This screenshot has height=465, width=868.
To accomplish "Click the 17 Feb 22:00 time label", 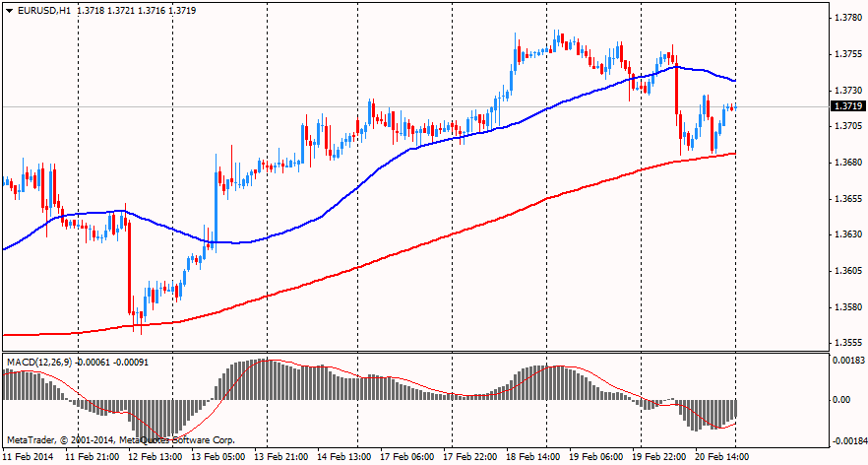I will tap(470, 456).
